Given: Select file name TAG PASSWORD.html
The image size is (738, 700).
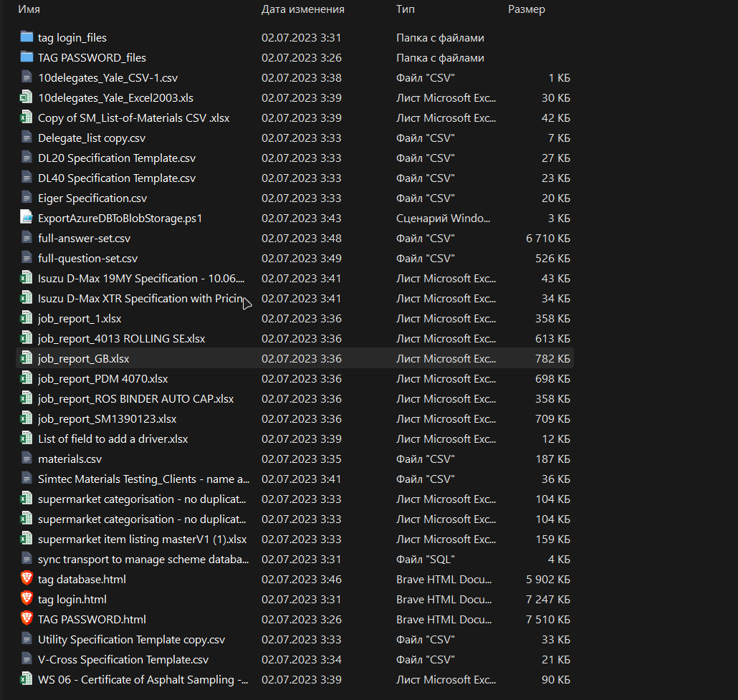Looking at the screenshot, I should click(x=92, y=620).
